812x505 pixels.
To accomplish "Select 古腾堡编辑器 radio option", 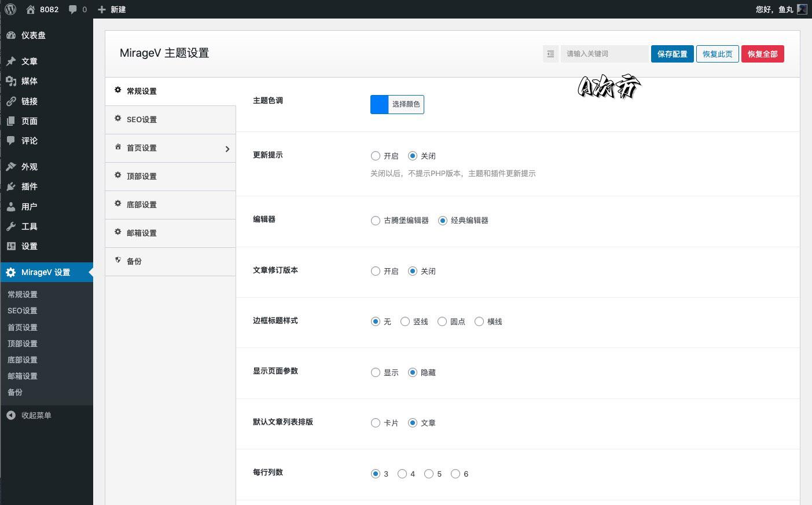I will click(x=376, y=220).
